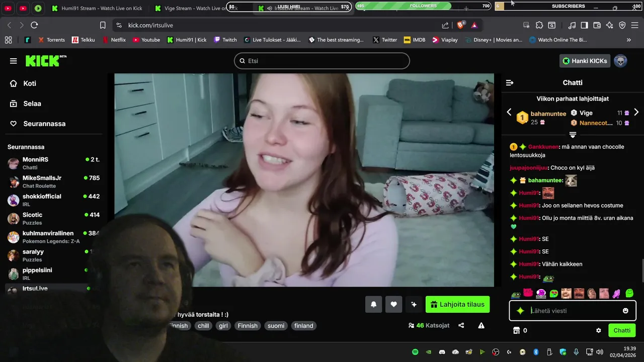Insert the green blob emote at row end
The height and width of the screenshot is (362, 644).
pyautogui.click(x=629, y=294)
